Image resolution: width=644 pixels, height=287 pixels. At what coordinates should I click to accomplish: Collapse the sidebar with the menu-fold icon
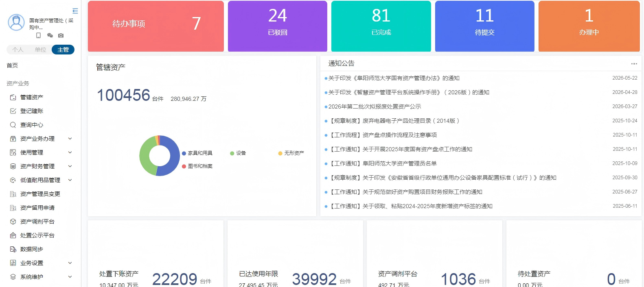point(75,11)
